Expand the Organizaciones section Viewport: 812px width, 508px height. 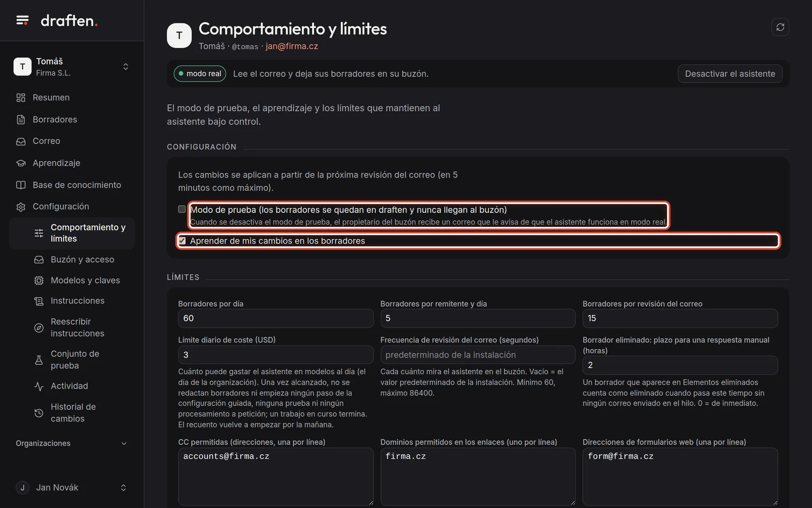(x=72, y=443)
